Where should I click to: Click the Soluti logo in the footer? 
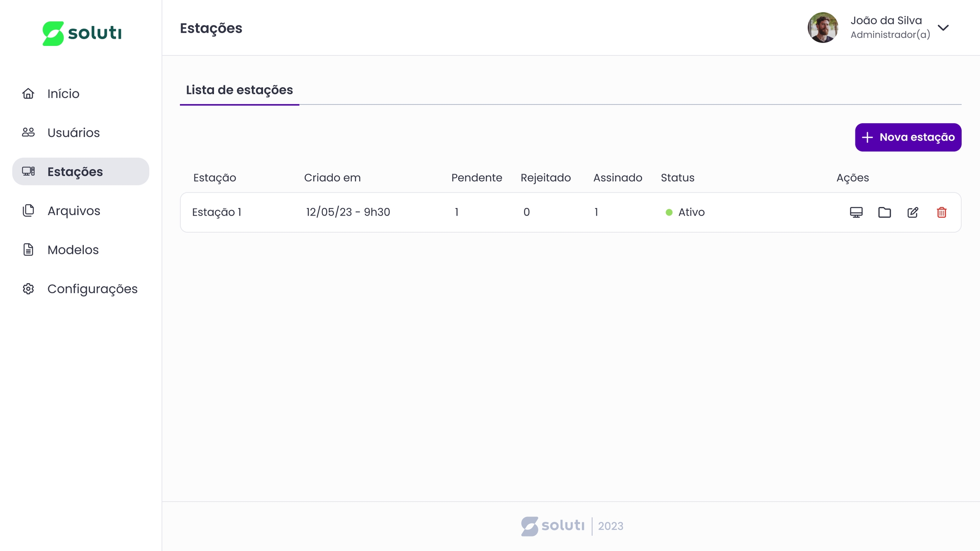click(553, 526)
